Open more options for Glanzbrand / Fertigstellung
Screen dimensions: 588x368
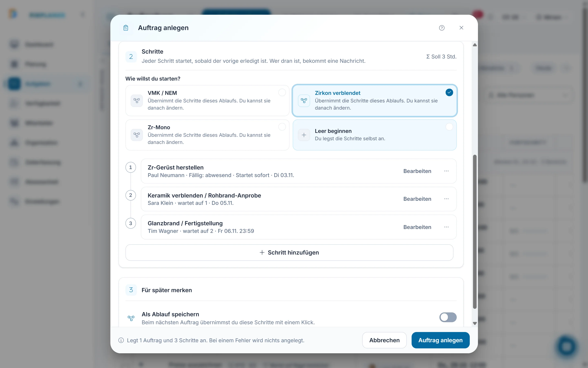[446, 227]
